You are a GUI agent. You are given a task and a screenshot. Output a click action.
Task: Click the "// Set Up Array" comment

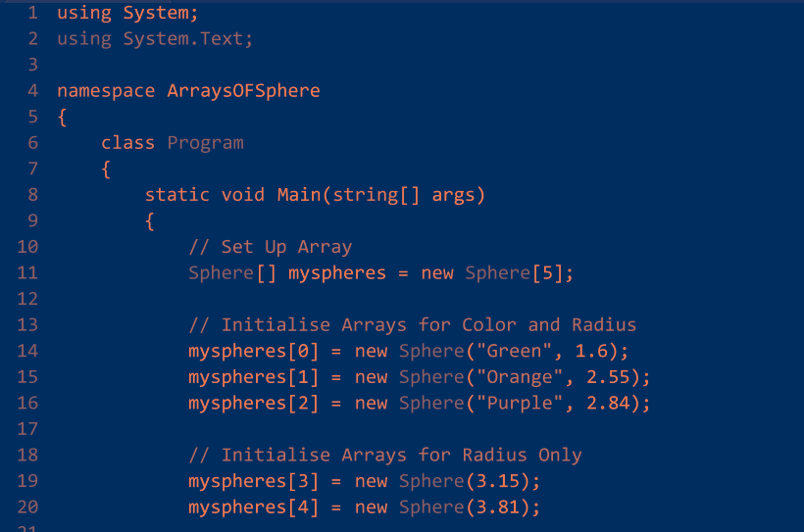tap(270, 247)
